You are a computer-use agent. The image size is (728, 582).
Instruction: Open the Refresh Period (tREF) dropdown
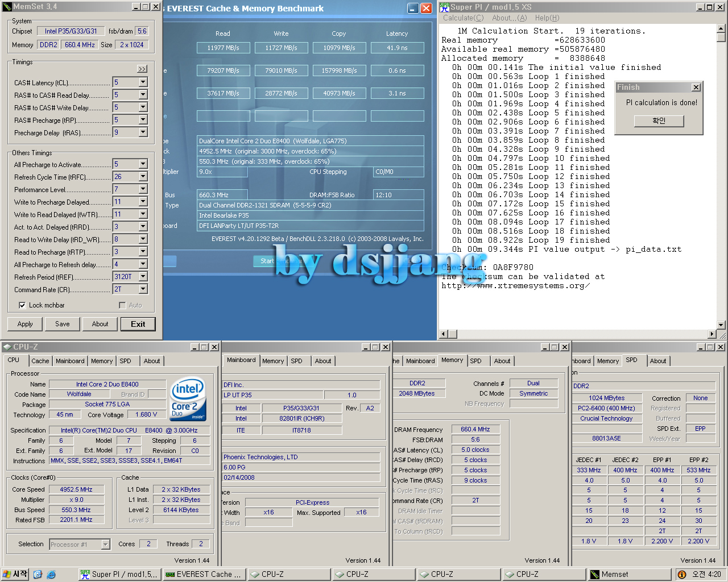143,277
